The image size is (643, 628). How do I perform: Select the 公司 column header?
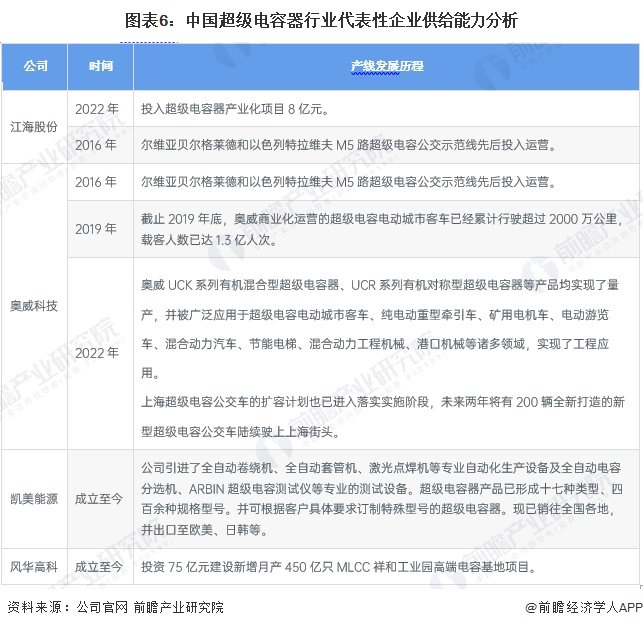(x=35, y=66)
